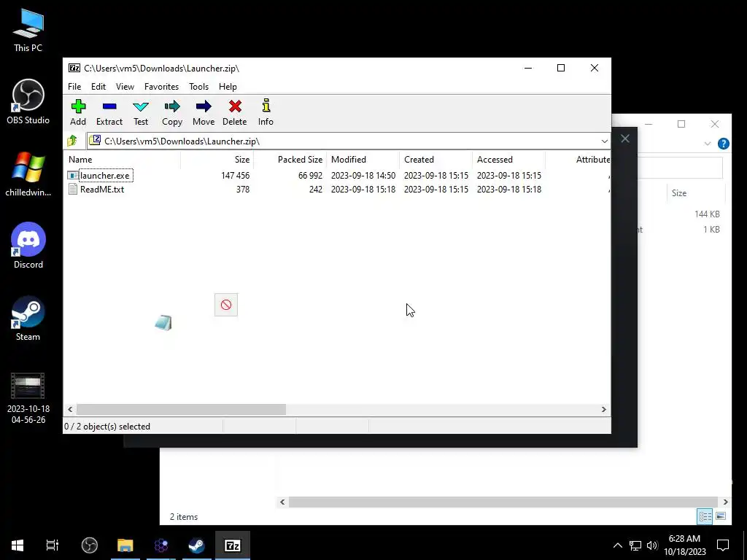Click the network tray icon
This screenshot has width=747, height=560.
pos(635,545)
